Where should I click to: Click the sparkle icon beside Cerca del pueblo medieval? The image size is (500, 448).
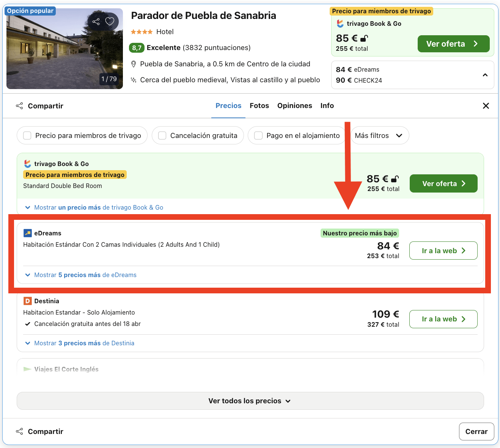[134, 80]
